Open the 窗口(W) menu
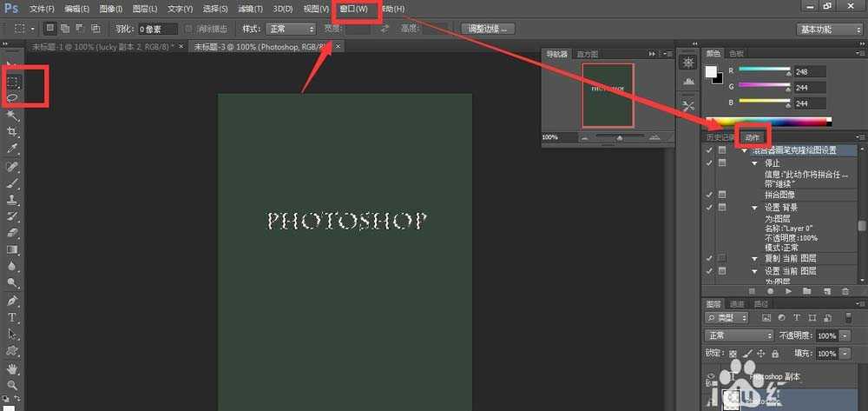868x411 pixels. pos(353,9)
